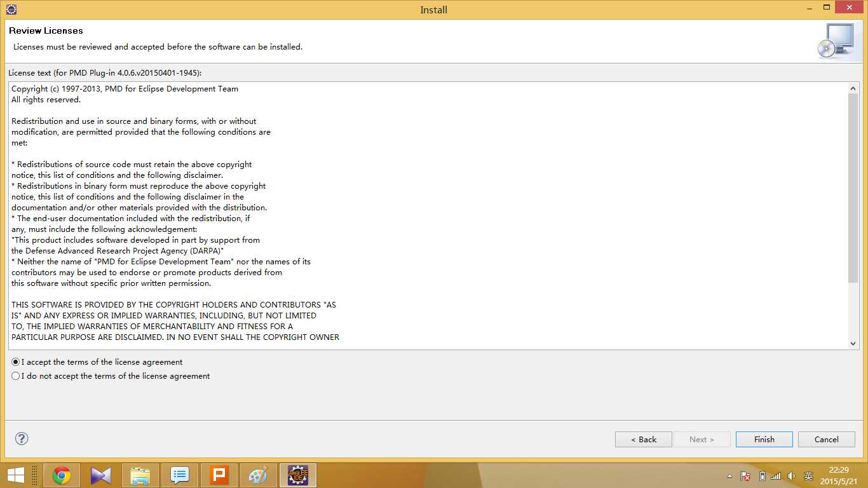Open the help question mark icon
The image size is (868, 488).
click(x=22, y=438)
